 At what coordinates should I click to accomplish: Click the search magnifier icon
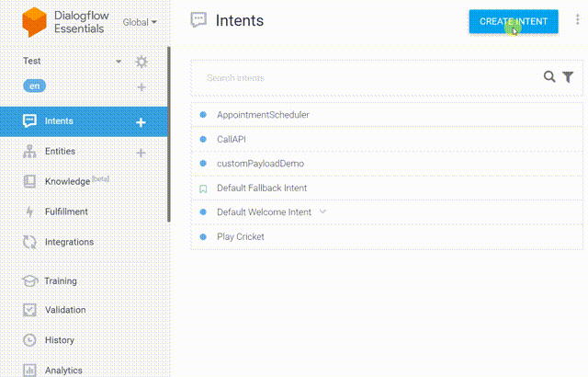pos(549,77)
